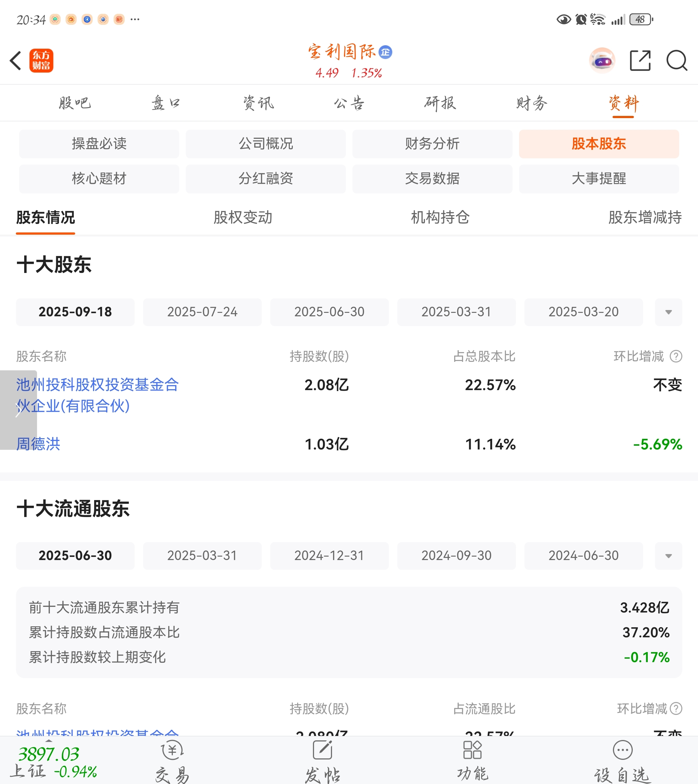Expand more dates for 十大股东

668,312
